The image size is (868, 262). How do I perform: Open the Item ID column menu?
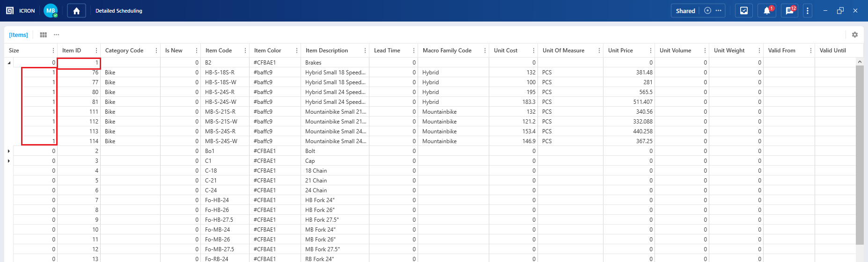(96, 51)
